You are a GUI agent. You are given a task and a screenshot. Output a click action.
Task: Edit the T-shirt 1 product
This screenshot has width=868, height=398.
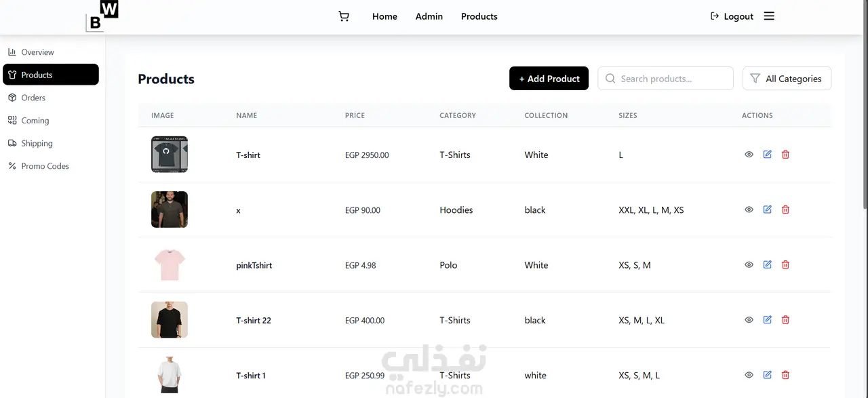pos(767,375)
